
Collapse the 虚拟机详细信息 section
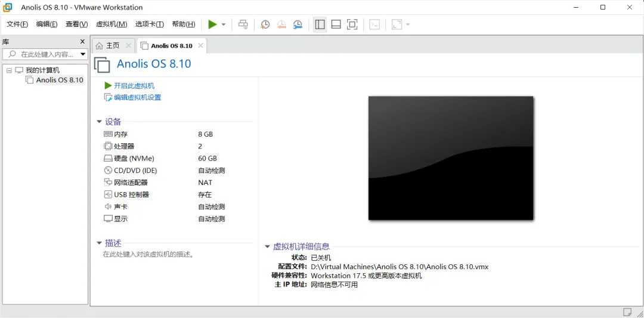267,247
